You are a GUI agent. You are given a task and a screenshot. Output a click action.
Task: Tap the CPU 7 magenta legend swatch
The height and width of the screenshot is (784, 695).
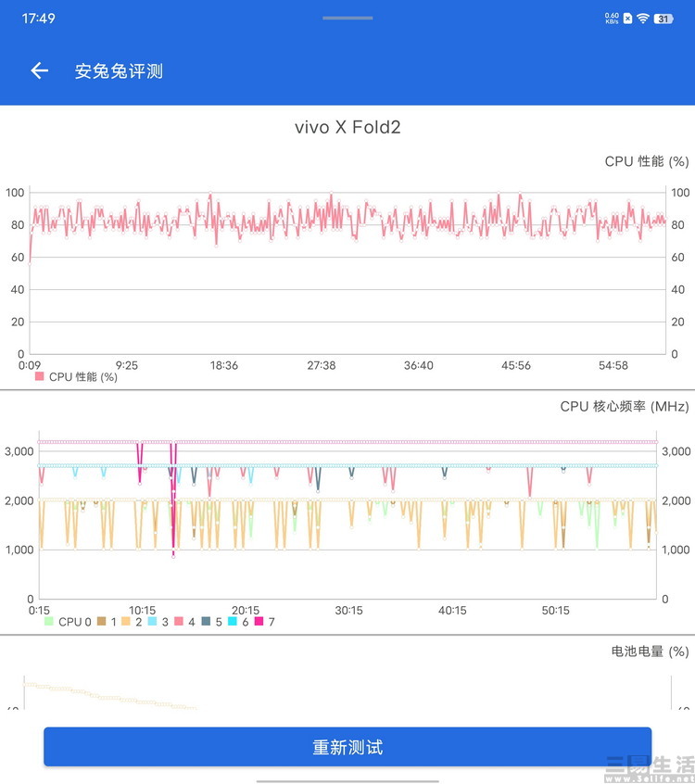259,621
